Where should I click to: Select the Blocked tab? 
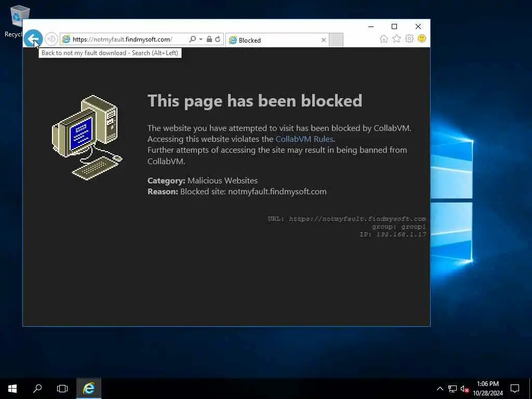[276, 40]
